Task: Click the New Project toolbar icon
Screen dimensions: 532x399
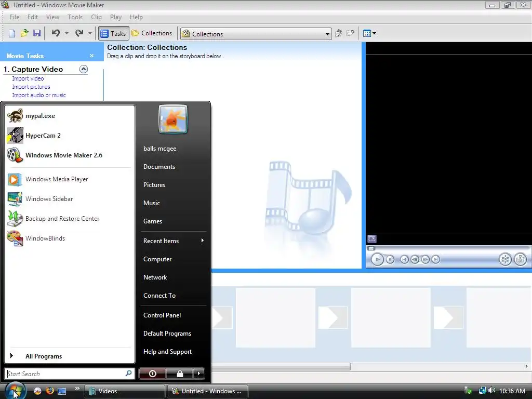Action: click(12, 33)
